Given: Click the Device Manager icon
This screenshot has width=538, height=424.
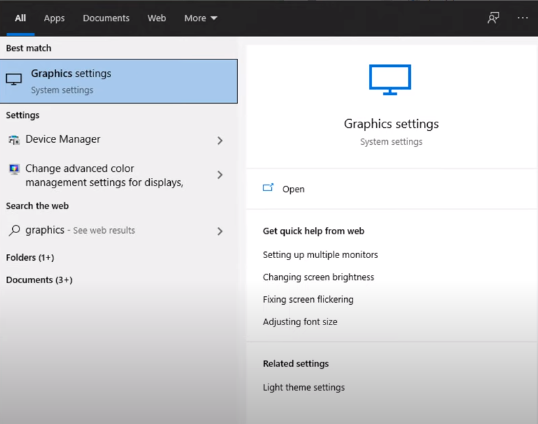Looking at the screenshot, I should pyautogui.click(x=14, y=140).
